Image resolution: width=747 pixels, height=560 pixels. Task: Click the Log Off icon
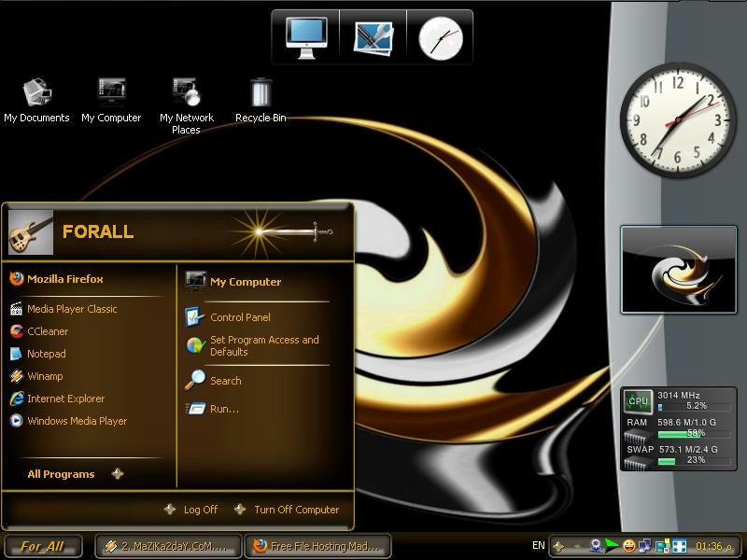(x=170, y=510)
